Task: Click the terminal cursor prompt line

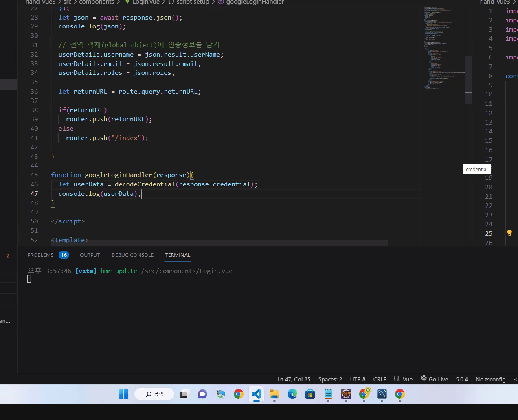Action: 29,279
